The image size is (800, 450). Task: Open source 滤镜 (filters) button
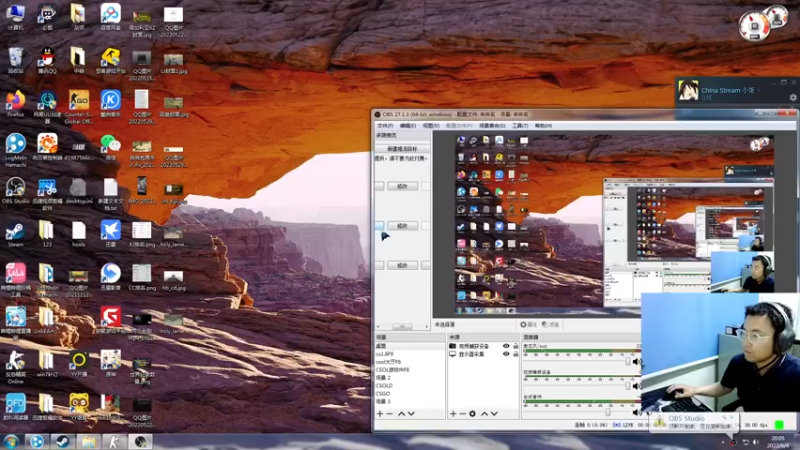coord(550,324)
